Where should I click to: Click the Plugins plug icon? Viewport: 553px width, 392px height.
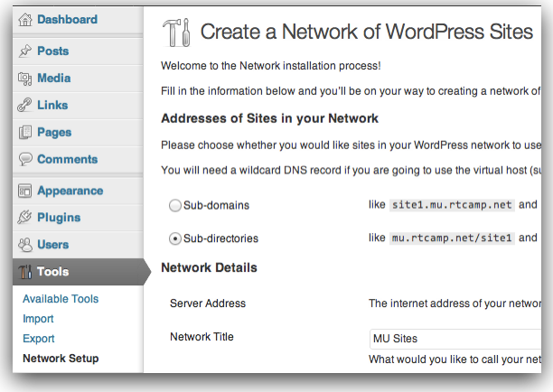(24, 217)
